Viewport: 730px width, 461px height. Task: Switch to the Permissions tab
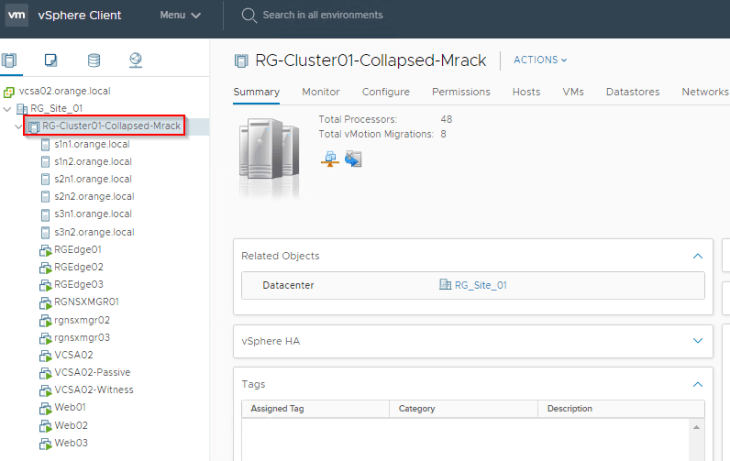click(461, 92)
